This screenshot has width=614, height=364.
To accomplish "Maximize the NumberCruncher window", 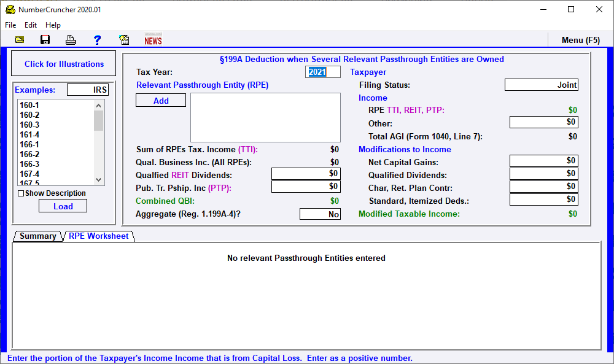I will (x=571, y=9).
